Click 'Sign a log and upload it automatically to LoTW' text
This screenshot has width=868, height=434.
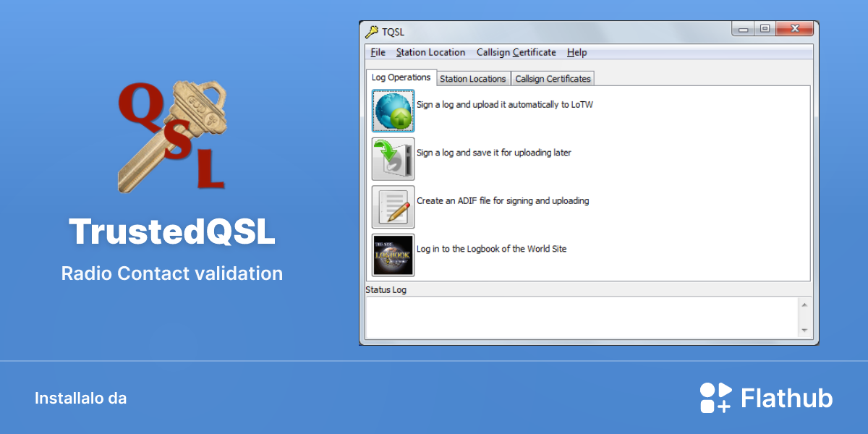505,105
